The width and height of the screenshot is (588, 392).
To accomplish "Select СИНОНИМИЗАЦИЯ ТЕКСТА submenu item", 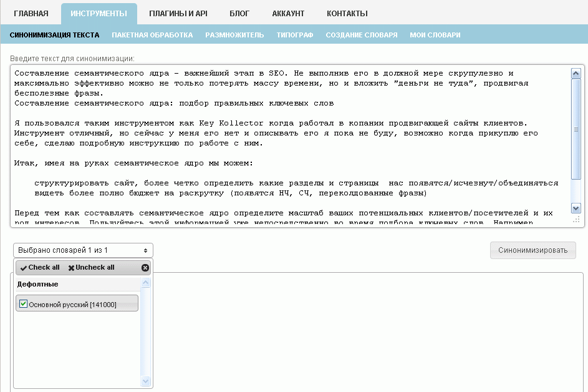I will click(54, 35).
